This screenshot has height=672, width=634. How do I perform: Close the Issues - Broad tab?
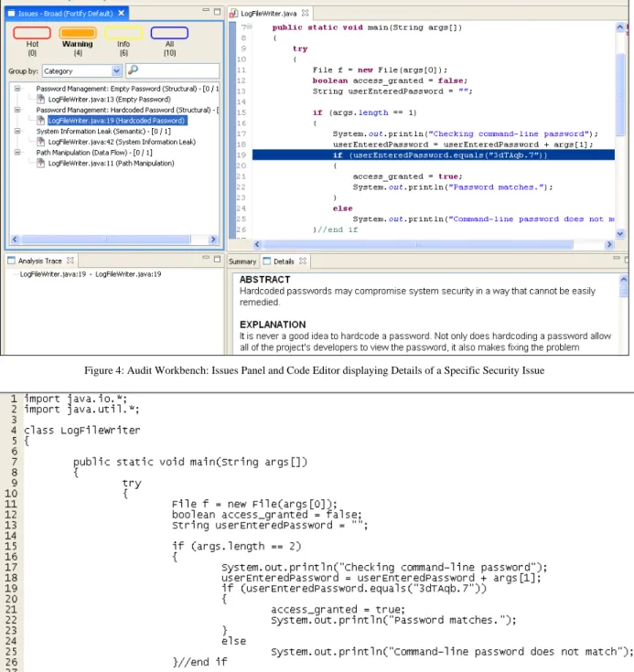pos(122,14)
